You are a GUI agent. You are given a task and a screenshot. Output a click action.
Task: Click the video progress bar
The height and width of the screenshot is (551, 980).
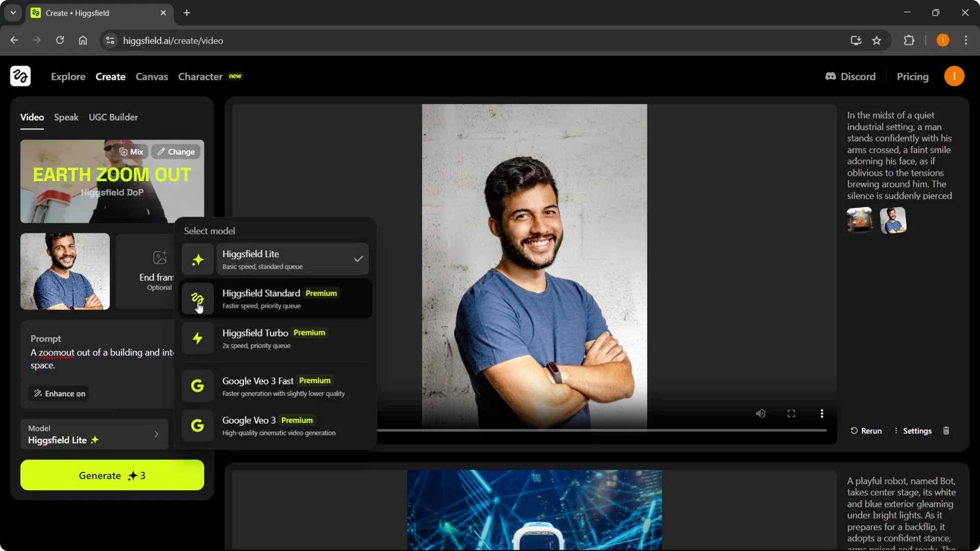point(601,431)
